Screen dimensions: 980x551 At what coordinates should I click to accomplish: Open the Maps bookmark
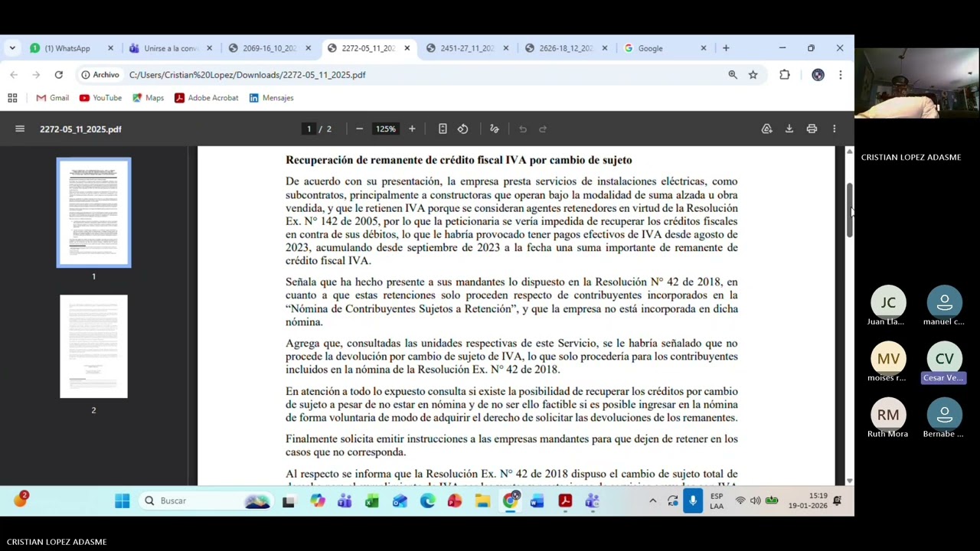tap(148, 98)
